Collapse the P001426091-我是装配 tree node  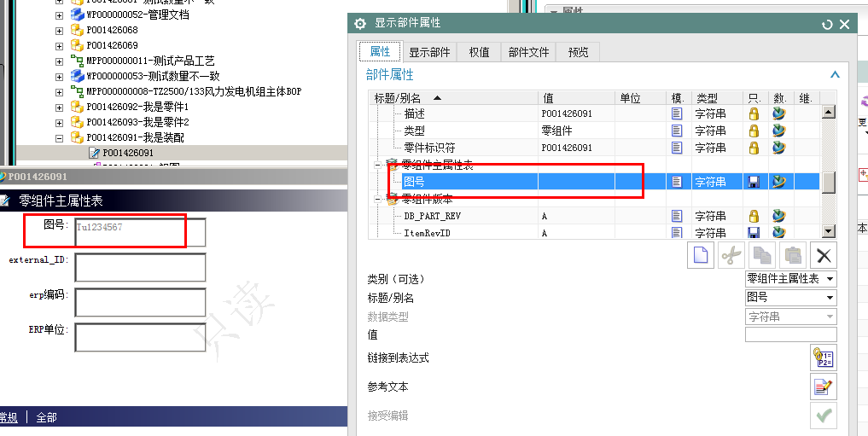click(59, 137)
